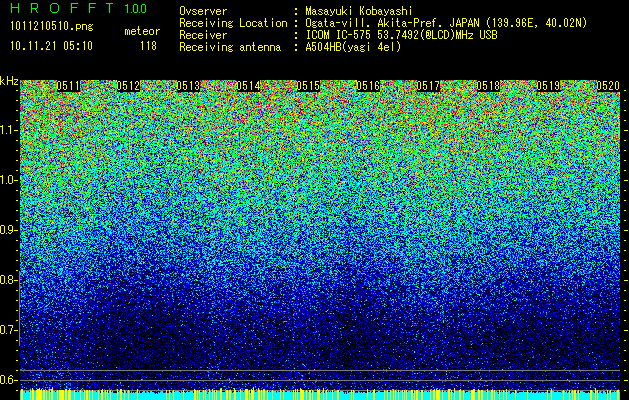Click the 0.7 frequency axis label
This screenshot has height=400, width=629.
pos(8,330)
